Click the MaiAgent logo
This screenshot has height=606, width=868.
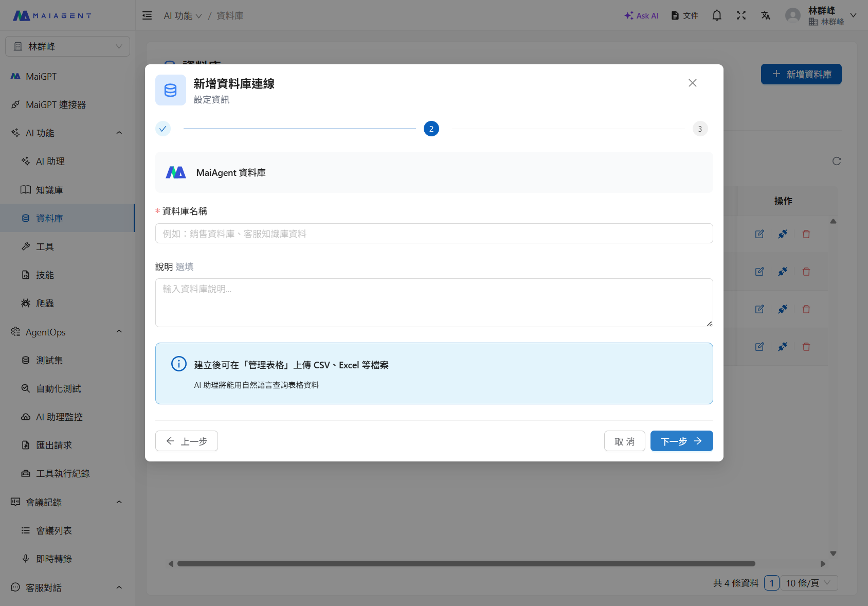(x=51, y=15)
